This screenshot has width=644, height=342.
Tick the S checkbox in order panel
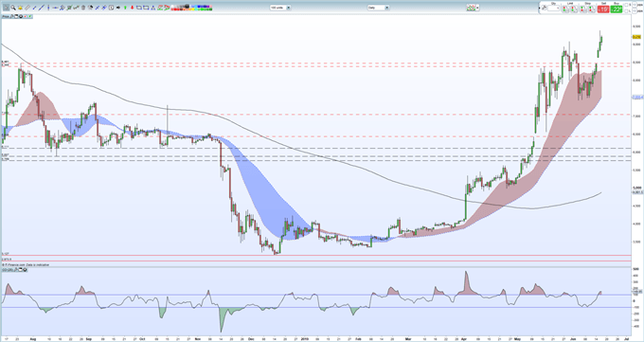pyautogui.click(x=626, y=5)
